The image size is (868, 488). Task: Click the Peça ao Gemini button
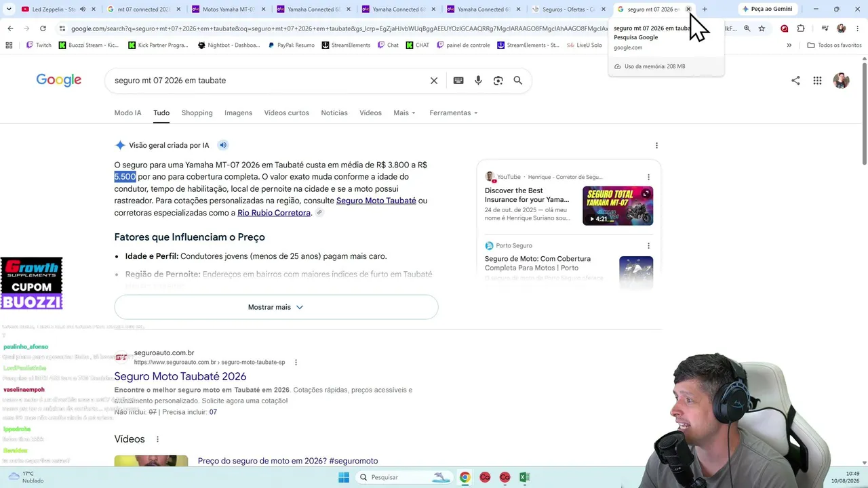(767, 9)
